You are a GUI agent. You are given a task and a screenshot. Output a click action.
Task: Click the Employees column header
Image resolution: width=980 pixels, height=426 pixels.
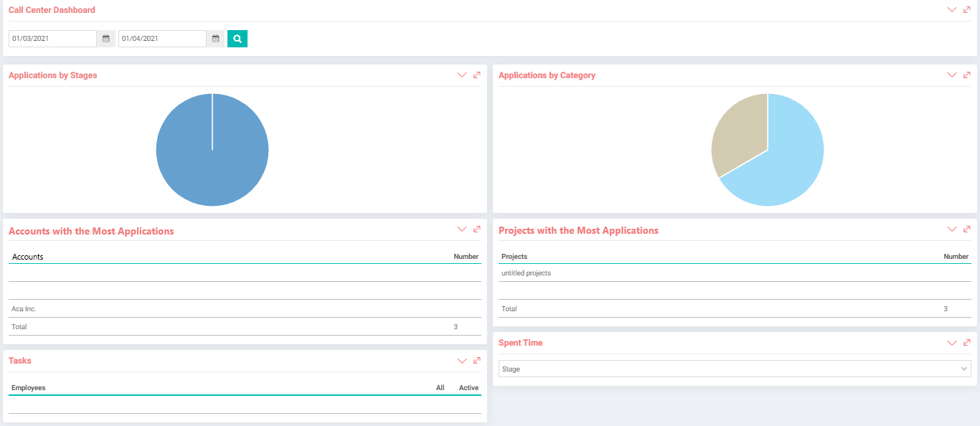click(29, 388)
